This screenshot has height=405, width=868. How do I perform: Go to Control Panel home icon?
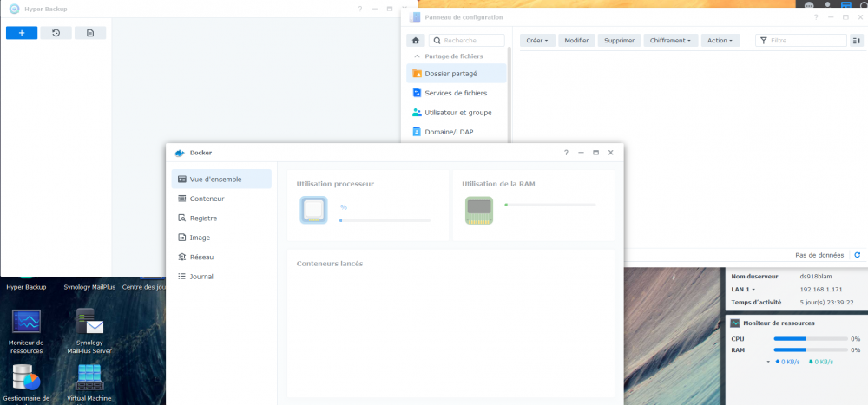click(416, 41)
